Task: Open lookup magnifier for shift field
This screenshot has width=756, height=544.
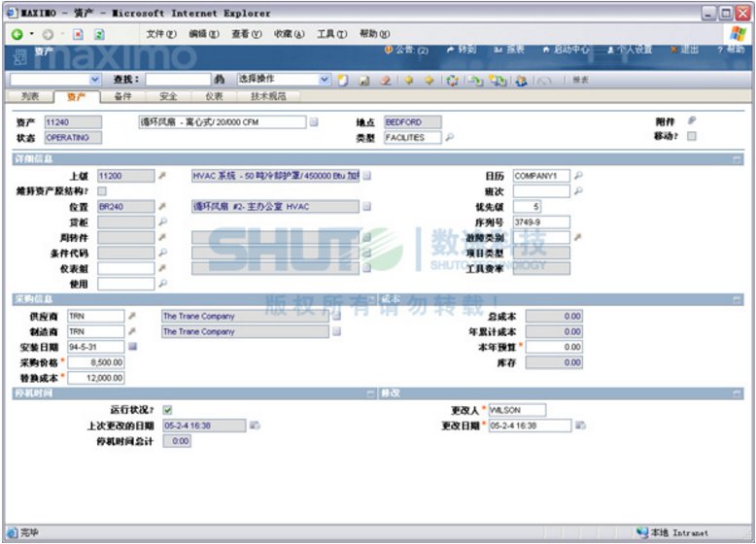Action: 578,190
